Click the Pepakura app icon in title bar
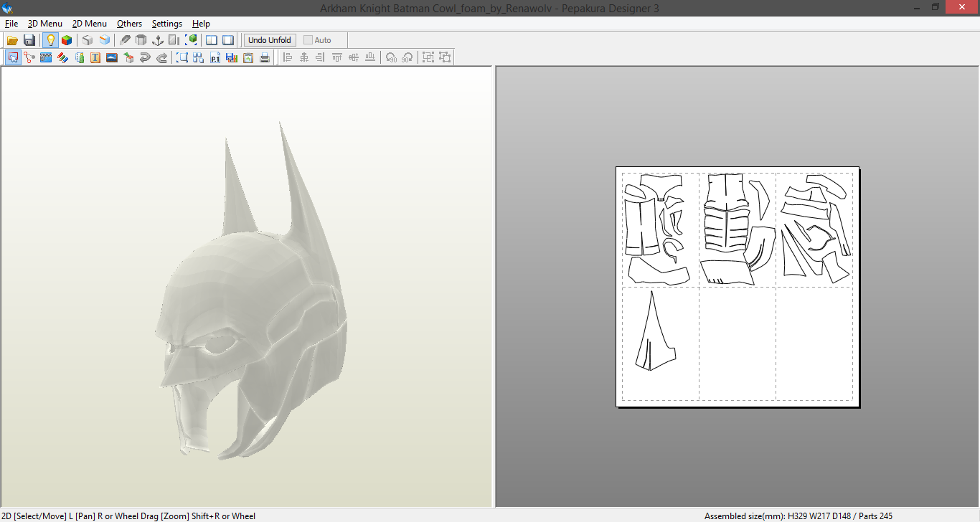 [x=8, y=8]
